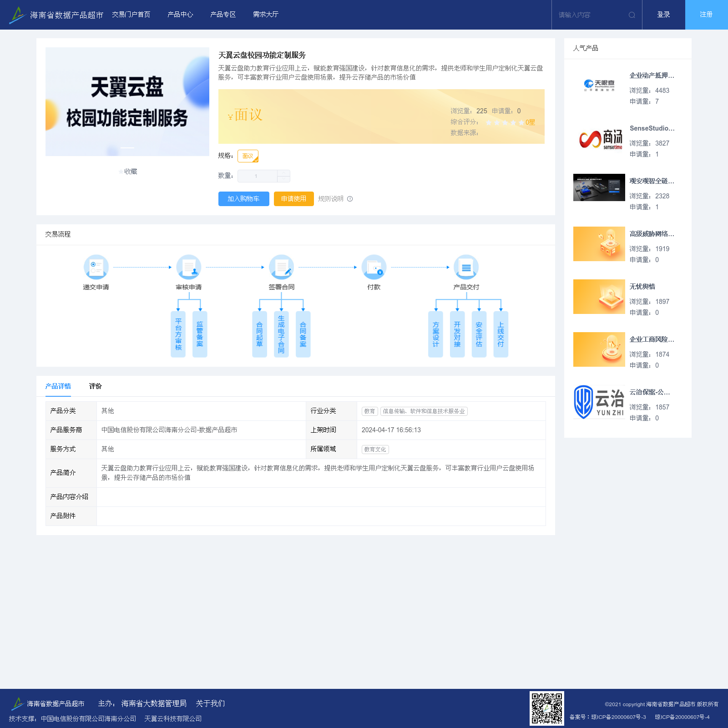Open the 无忧舆情 product title
The height and width of the screenshot is (728, 728).
(642, 287)
